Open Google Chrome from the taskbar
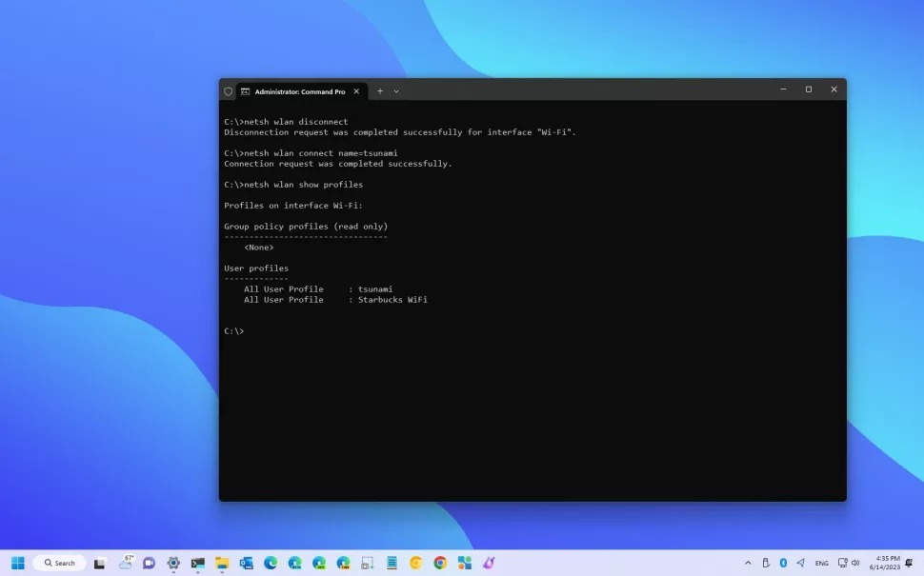 tap(438, 562)
